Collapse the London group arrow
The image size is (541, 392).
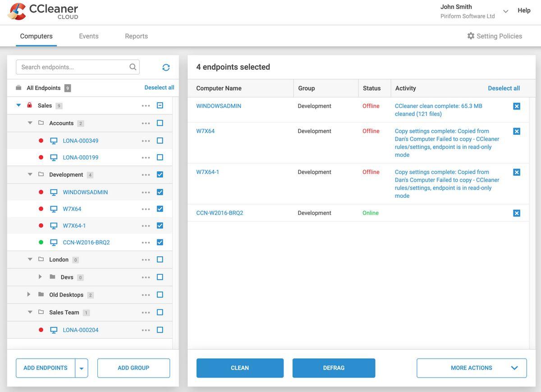[x=30, y=260]
